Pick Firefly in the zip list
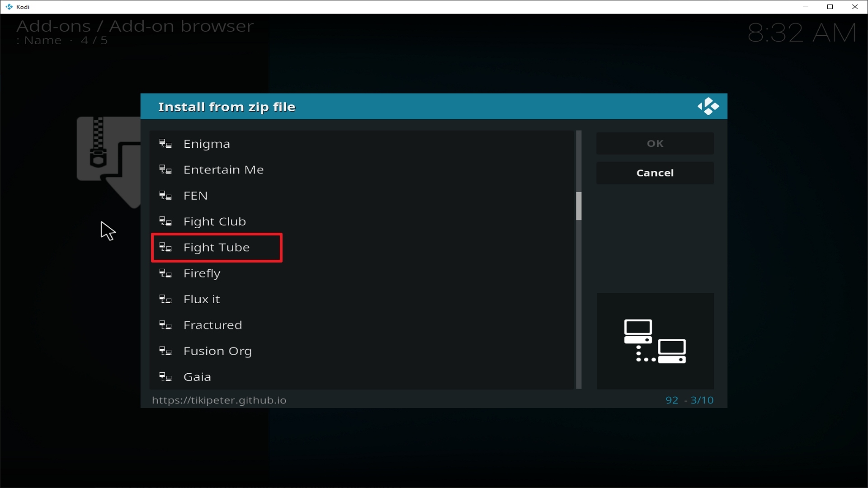The width and height of the screenshot is (868, 488). coord(362,273)
